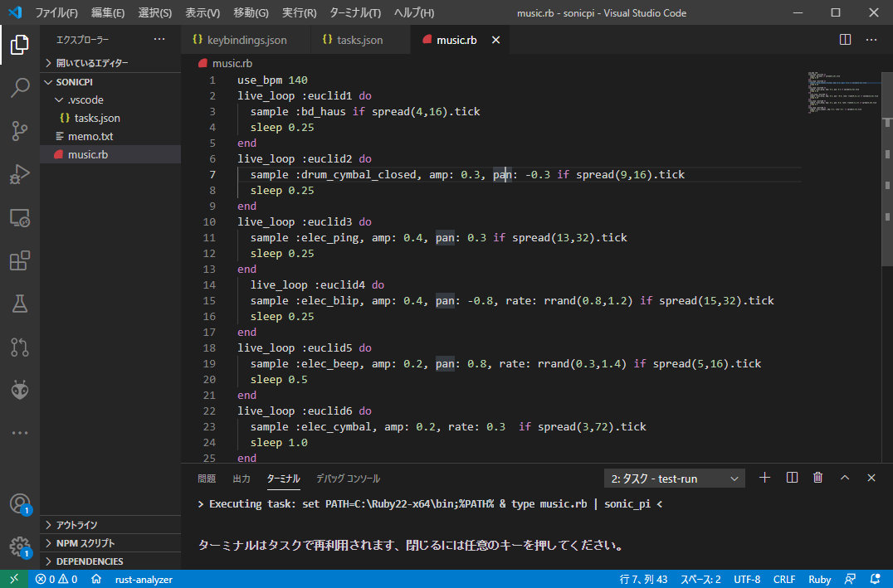Open memo.txt in the explorer
Image resolution: width=893 pixels, height=588 pixels.
tap(90, 136)
